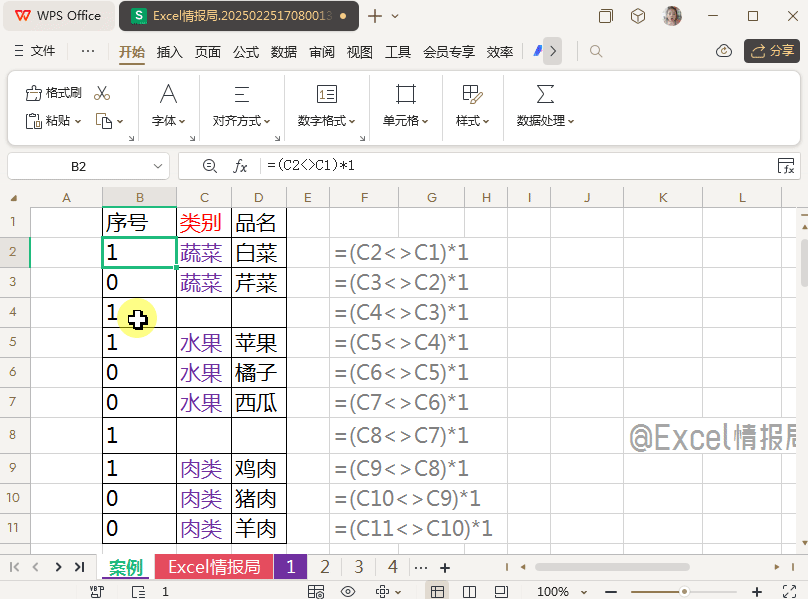Click the Share (分享) button
The width and height of the screenshot is (808, 599).
772,51
